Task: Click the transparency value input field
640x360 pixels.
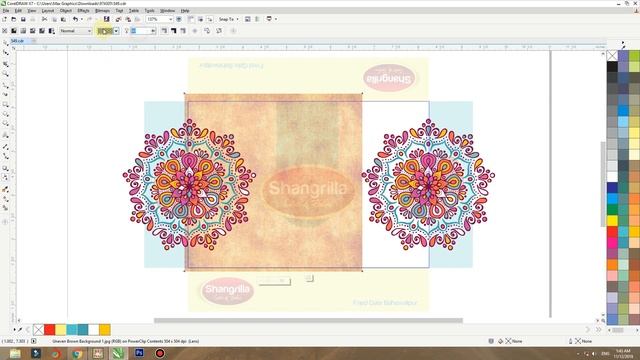Action: (x=141, y=31)
